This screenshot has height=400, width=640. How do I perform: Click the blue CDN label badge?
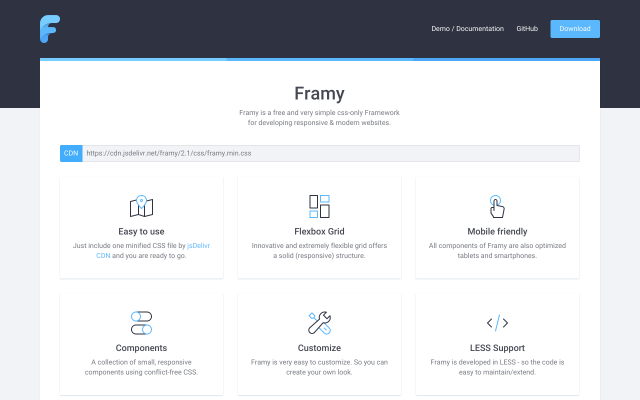click(71, 153)
